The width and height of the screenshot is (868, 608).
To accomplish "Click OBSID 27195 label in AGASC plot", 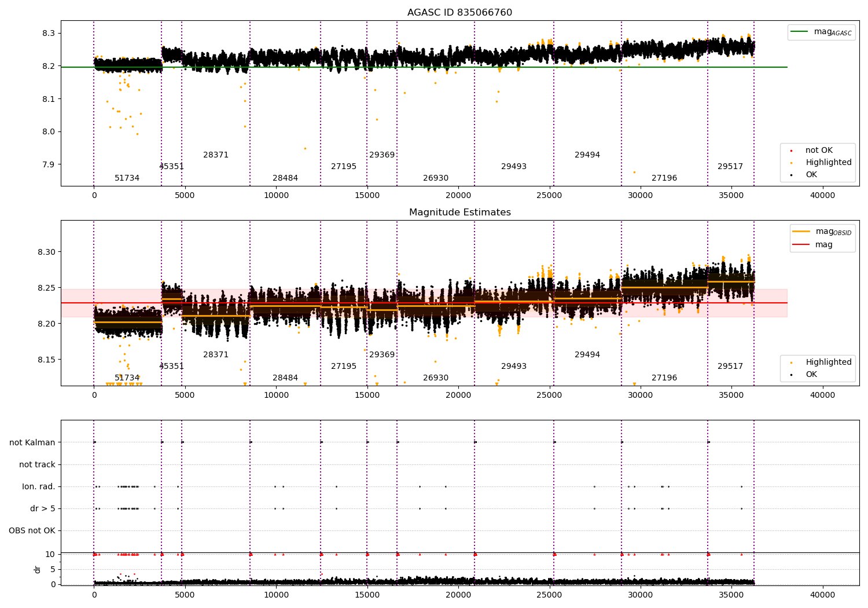I will pos(344,167).
